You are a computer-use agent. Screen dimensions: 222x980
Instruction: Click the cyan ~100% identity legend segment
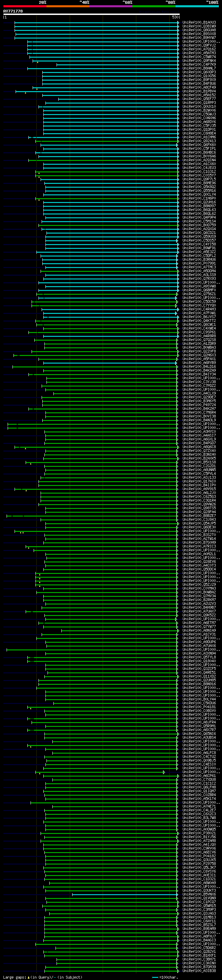point(197,6)
